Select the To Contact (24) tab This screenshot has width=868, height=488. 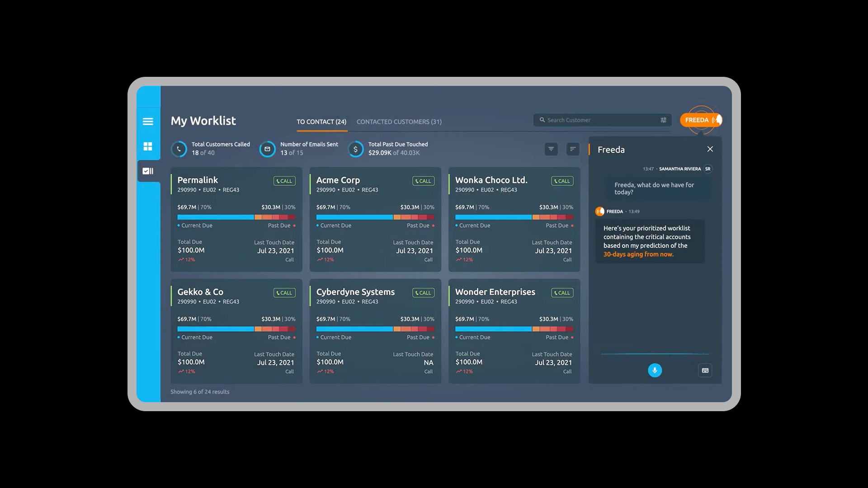tap(321, 122)
